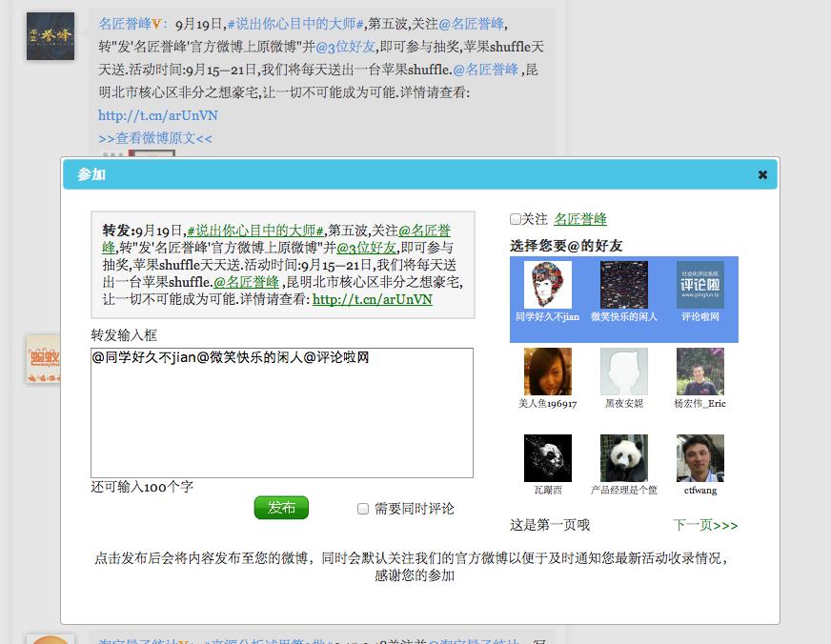Click the 微笑快乐的闲人 name label
831x644 pixels.
pos(624,316)
